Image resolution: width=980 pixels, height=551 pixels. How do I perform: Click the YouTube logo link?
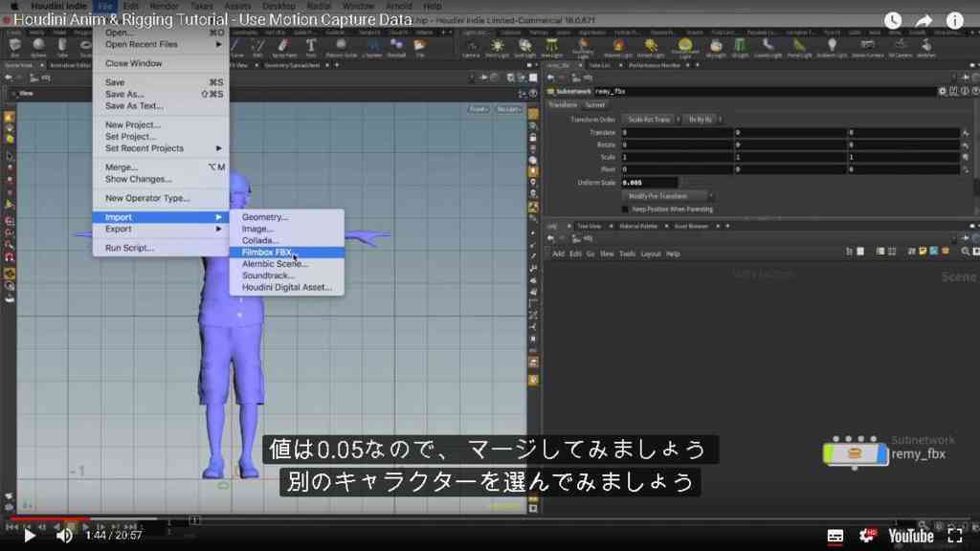pos(911,536)
